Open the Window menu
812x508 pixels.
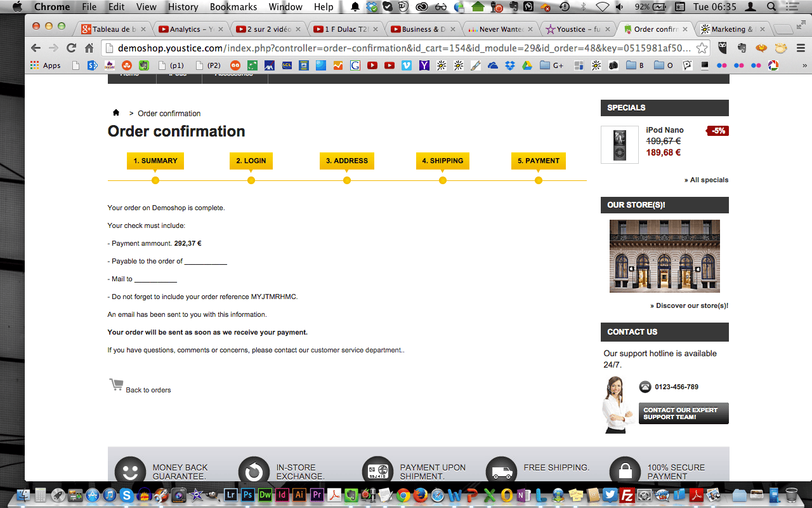[285, 7]
